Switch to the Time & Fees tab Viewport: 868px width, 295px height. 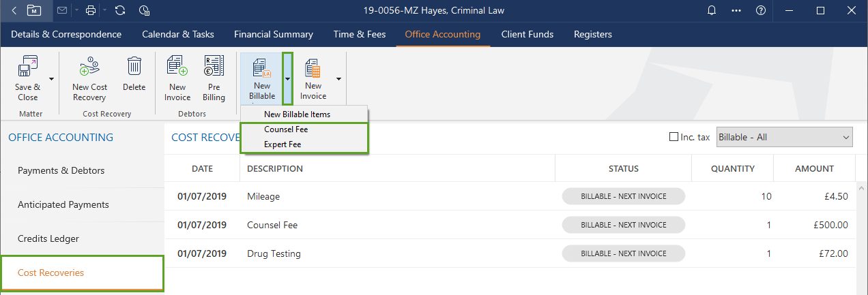click(359, 34)
